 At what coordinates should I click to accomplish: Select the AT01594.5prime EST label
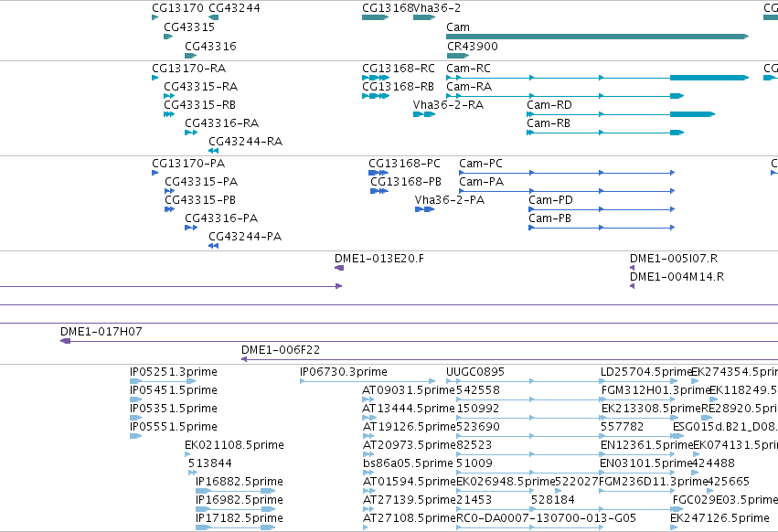coord(409,482)
